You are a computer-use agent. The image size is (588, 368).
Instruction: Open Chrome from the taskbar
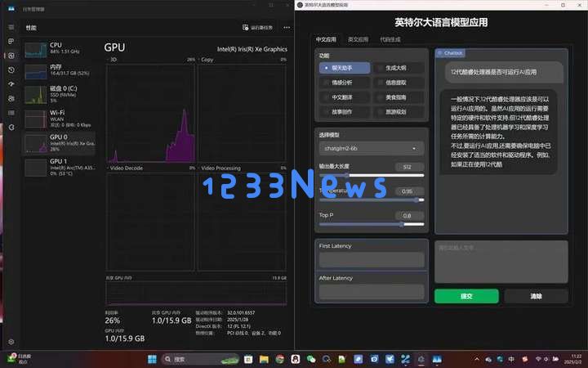click(x=280, y=359)
